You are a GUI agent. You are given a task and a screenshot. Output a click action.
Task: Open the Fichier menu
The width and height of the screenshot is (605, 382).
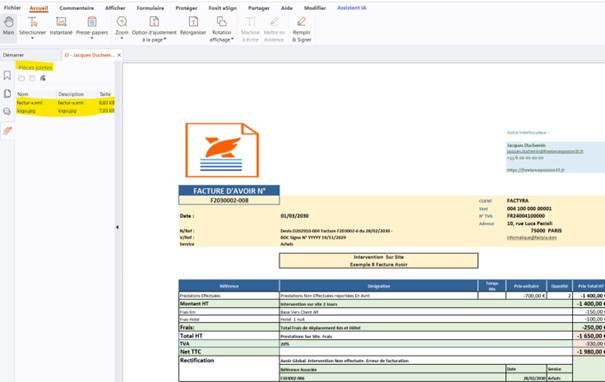pyautogui.click(x=12, y=8)
